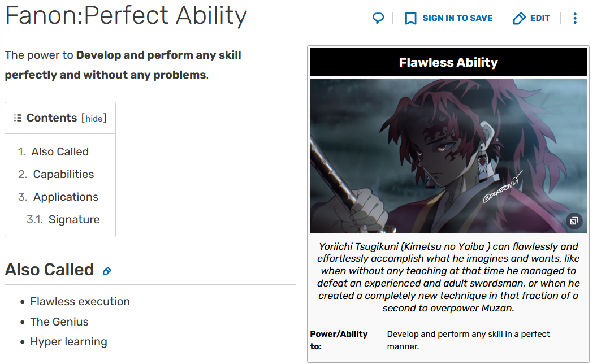The height and width of the screenshot is (364, 597).
Task: Open Signature subsection link
Action: coord(74,219)
